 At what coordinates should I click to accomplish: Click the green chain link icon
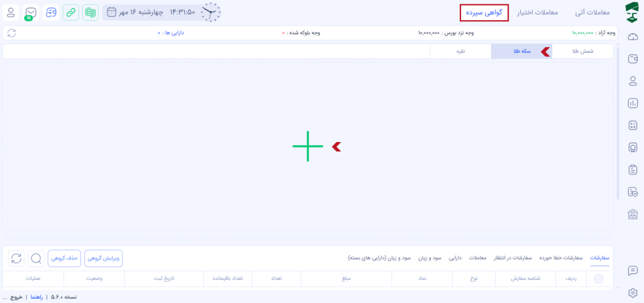pos(71,12)
